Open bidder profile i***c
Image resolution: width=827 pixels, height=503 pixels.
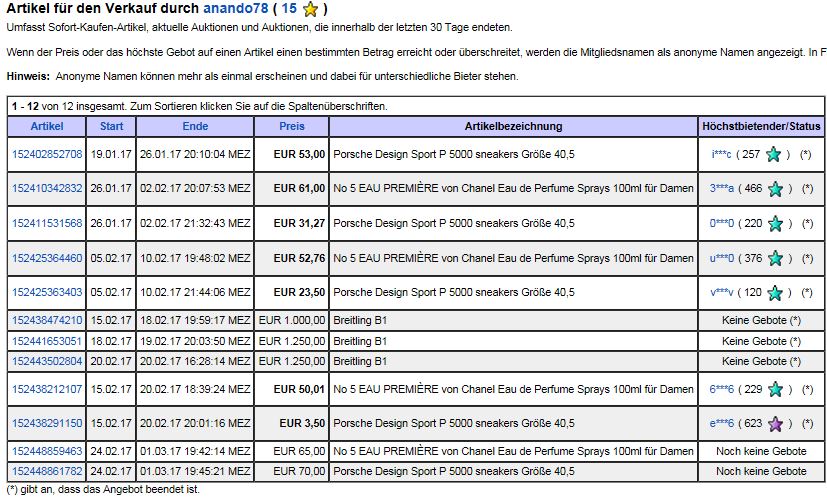(722, 154)
